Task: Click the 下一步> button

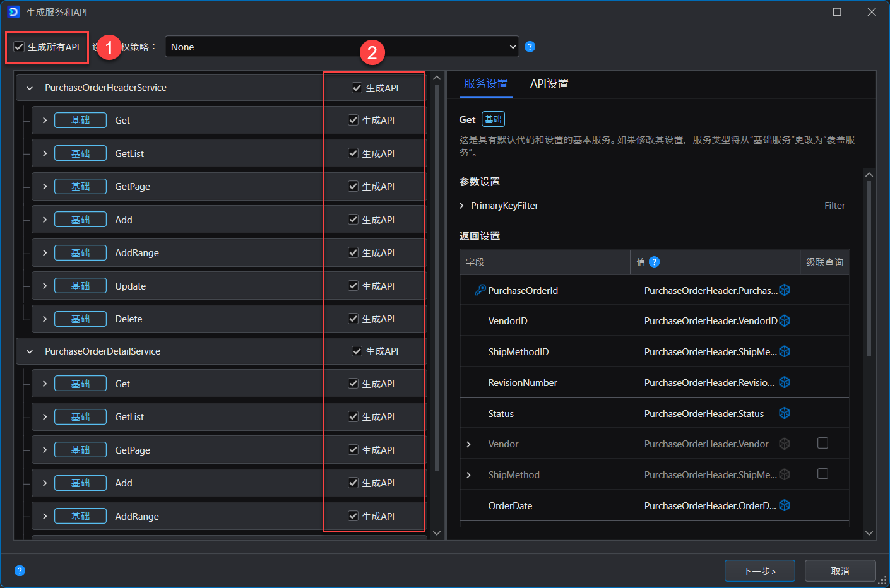Action: point(760,571)
